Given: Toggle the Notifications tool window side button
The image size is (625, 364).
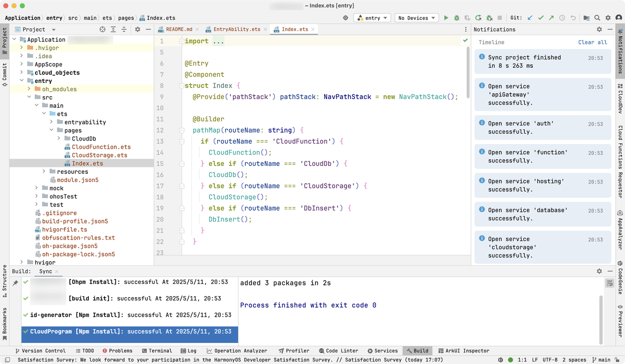Looking at the screenshot, I should pyautogui.click(x=620, y=51).
